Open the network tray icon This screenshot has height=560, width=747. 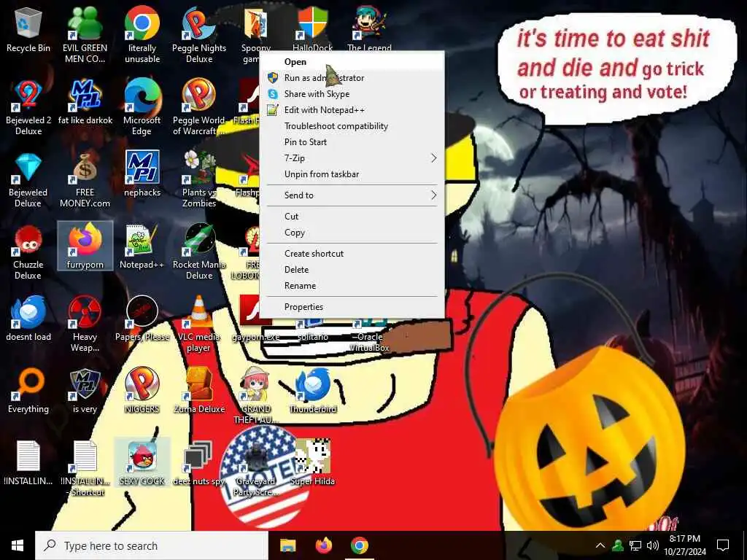point(635,545)
